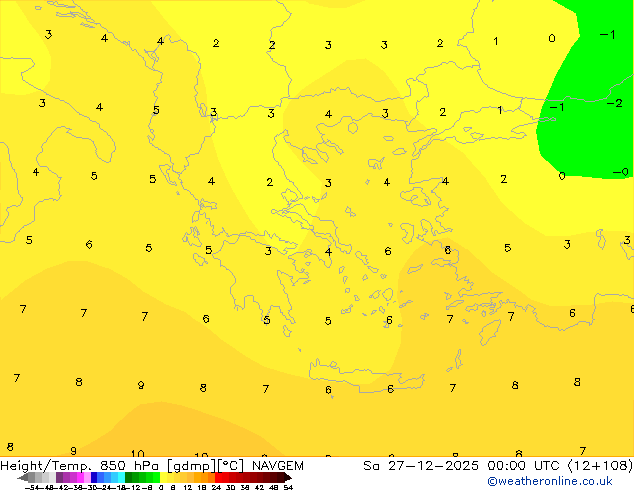Pick the magenta legend swatch near -36
Screen dimensions: 634x490
[x=80, y=477]
